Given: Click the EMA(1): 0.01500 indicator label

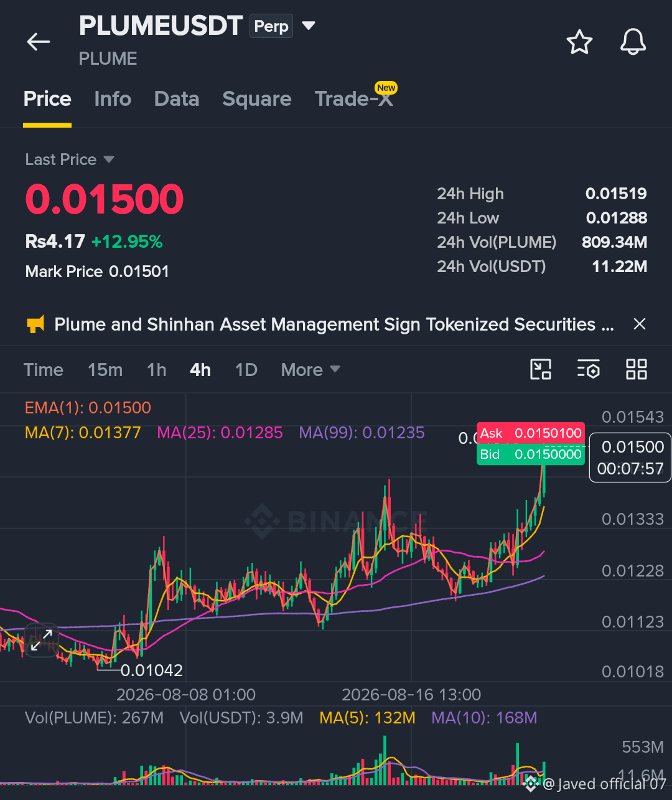Looking at the screenshot, I should tap(88, 408).
